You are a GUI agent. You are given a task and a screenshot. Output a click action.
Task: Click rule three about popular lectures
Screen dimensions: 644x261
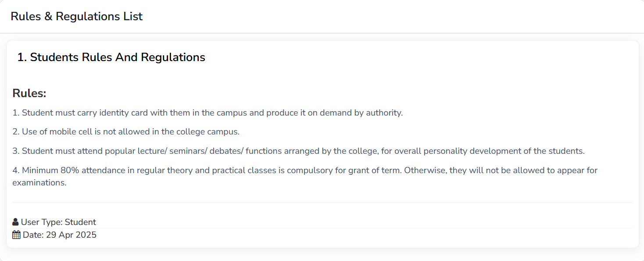click(298, 151)
